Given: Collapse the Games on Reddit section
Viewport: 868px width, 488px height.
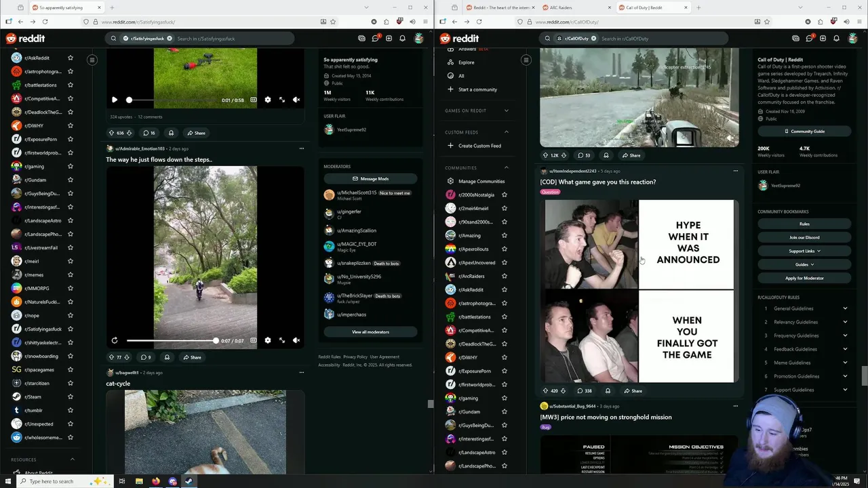Looking at the screenshot, I should [x=506, y=110].
